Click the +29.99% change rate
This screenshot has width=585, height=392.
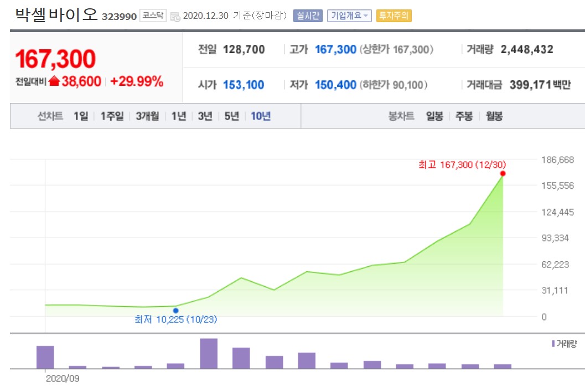tap(137, 81)
